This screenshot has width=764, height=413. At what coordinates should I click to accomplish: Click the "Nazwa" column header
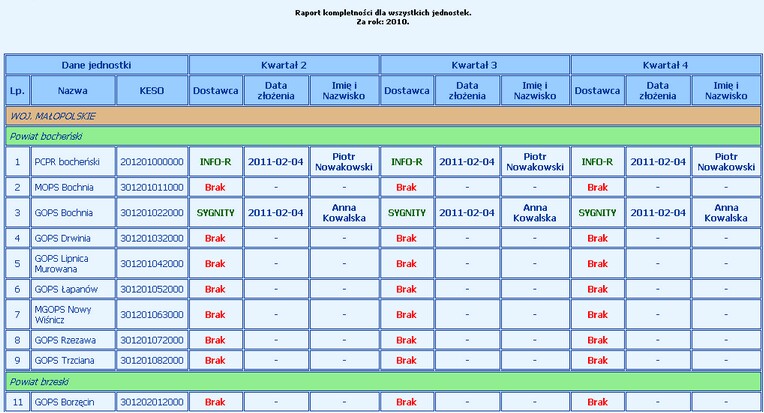73,90
